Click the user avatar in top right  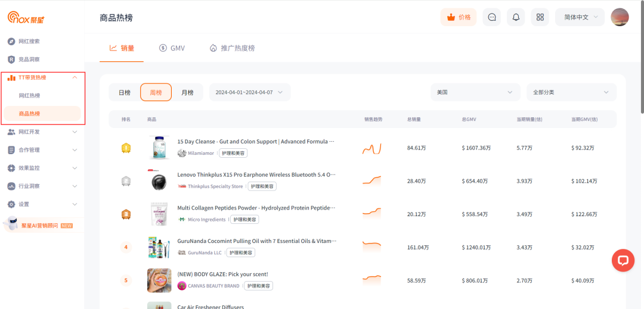(x=620, y=17)
